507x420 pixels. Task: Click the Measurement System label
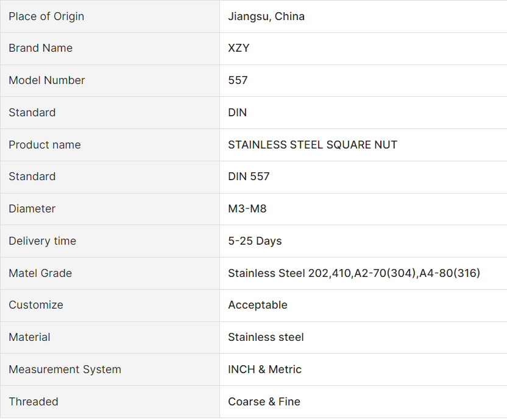click(x=65, y=369)
